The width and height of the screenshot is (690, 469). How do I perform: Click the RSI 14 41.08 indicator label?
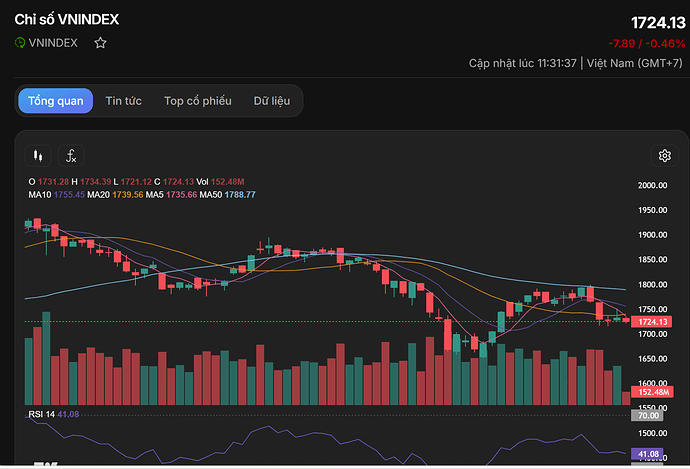pyautogui.click(x=54, y=414)
